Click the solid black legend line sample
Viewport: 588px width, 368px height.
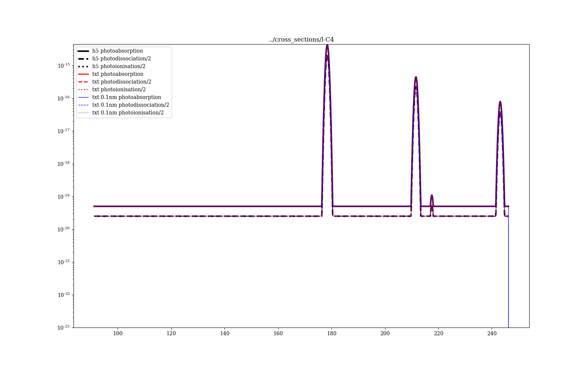coord(83,51)
